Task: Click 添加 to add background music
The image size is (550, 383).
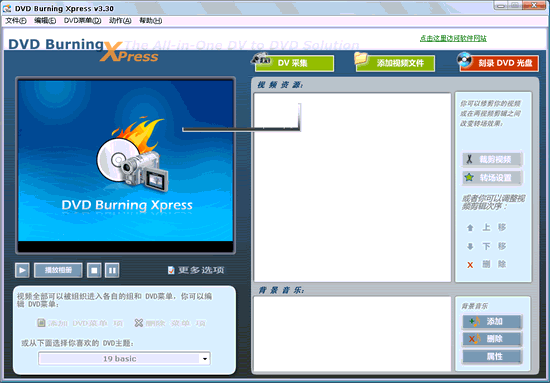Action: pos(492,322)
